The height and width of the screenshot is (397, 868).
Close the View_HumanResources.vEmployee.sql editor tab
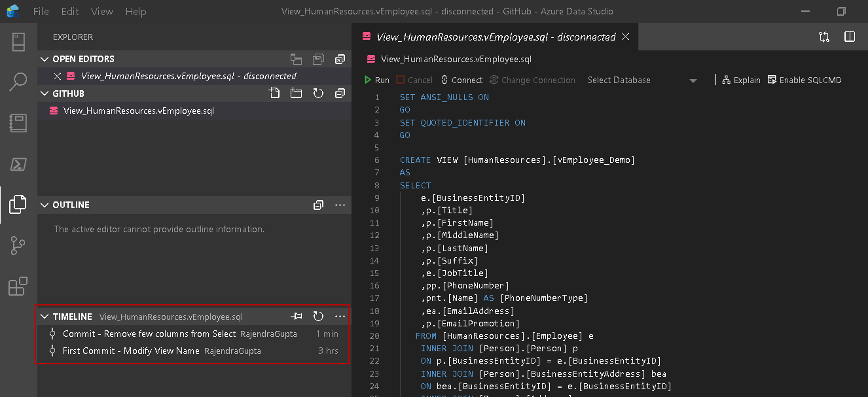tap(625, 37)
